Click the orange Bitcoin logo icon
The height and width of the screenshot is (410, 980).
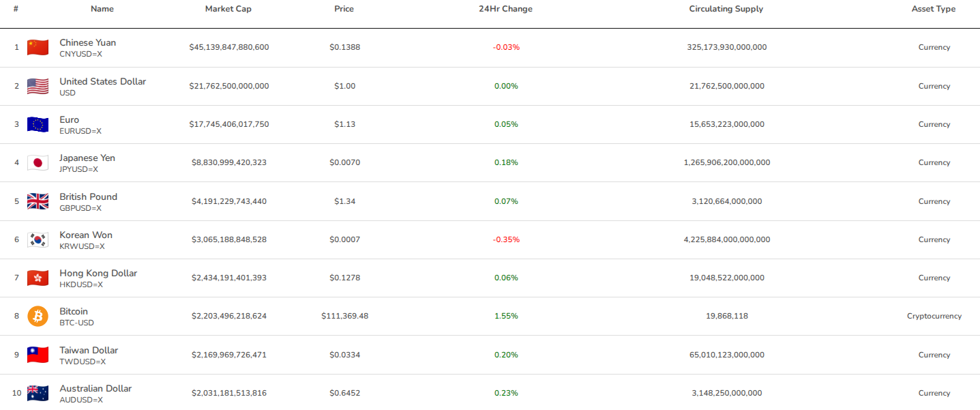[x=38, y=316]
